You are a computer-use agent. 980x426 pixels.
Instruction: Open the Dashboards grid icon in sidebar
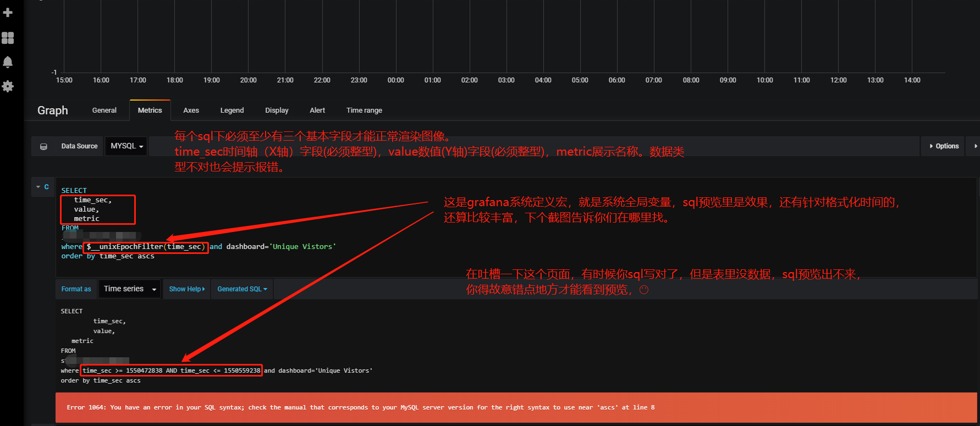(8, 37)
